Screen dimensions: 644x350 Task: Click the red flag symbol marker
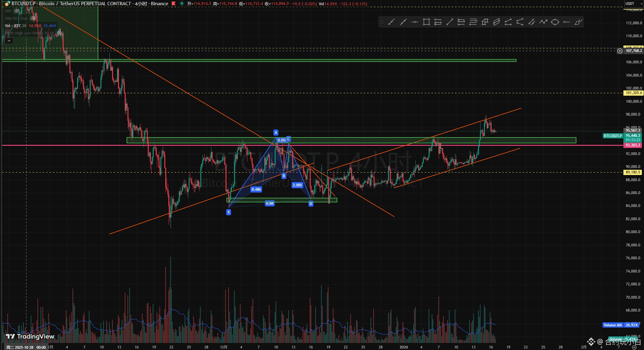(x=174, y=4)
